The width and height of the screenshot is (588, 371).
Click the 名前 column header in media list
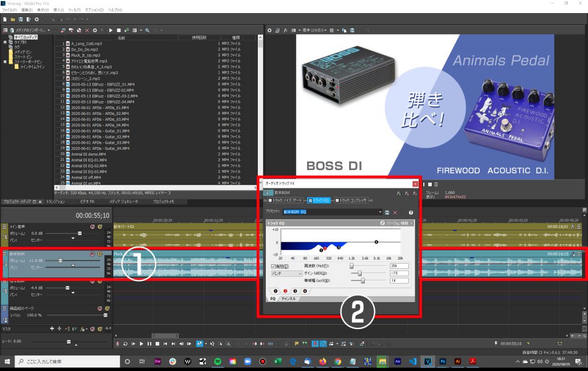(x=121, y=37)
